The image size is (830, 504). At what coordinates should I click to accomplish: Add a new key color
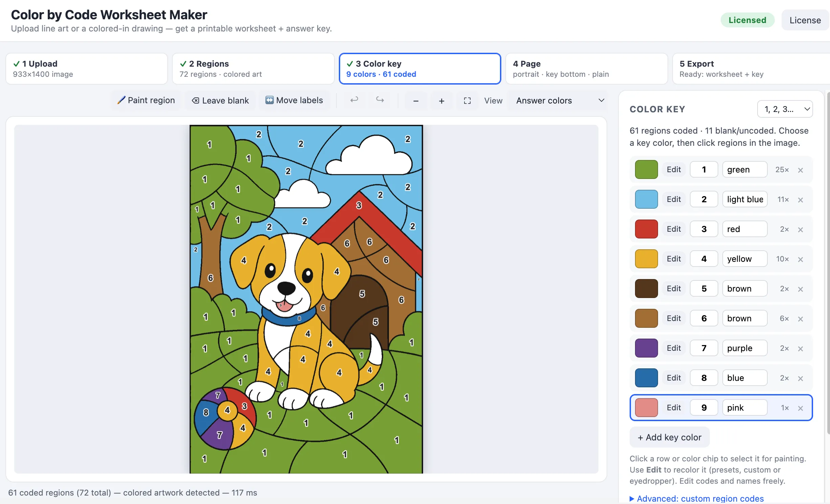point(670,437)
